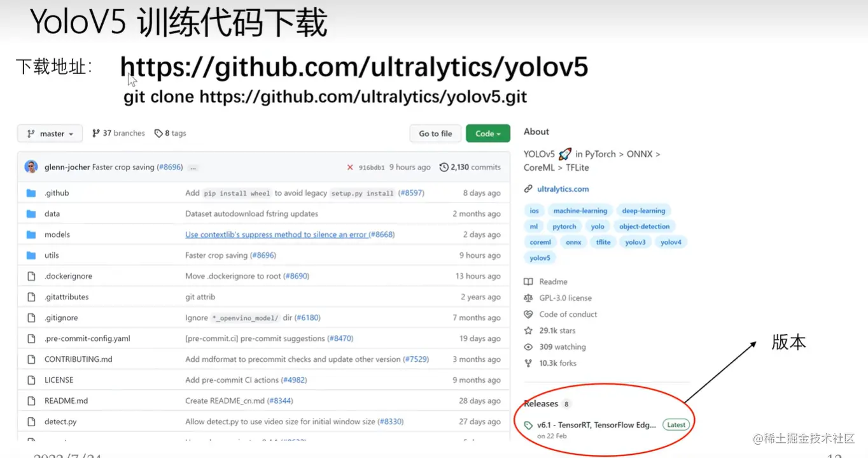Open the 2,130 commits history
Viewport: 868px width, 458px height.
475,167
